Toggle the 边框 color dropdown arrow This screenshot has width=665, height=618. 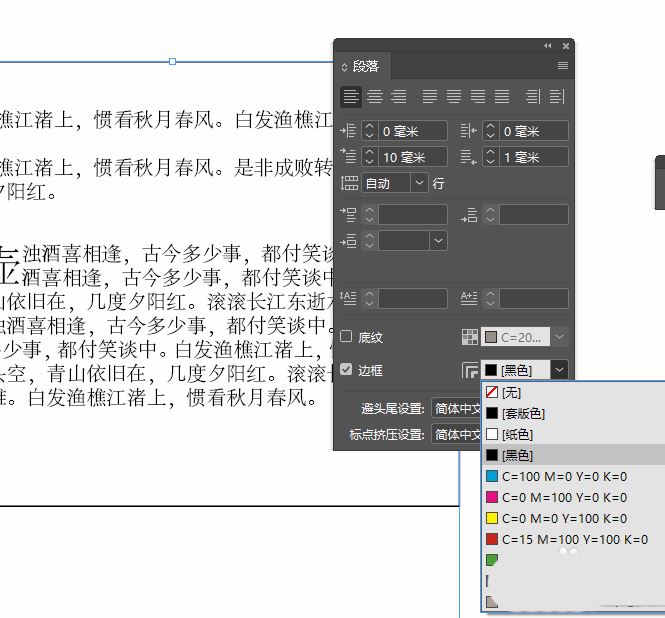(x=559, y=370)
